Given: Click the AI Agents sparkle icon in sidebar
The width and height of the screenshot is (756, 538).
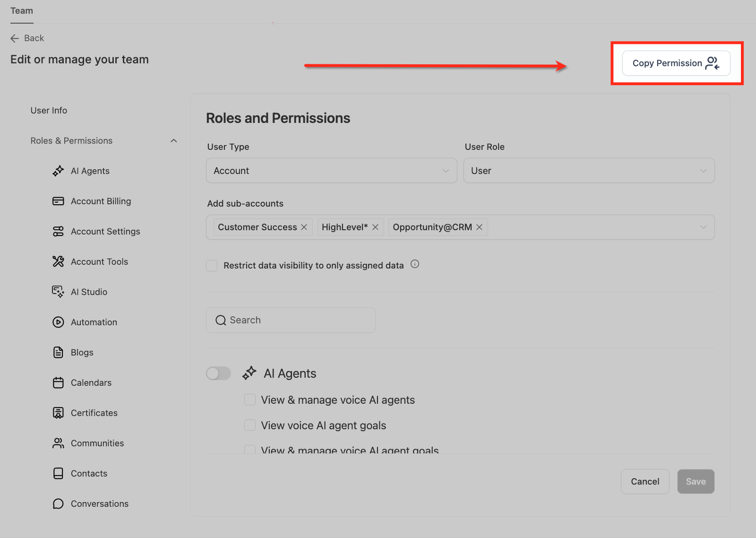Looking at the screenshot, I should click(x=58, y=171).
